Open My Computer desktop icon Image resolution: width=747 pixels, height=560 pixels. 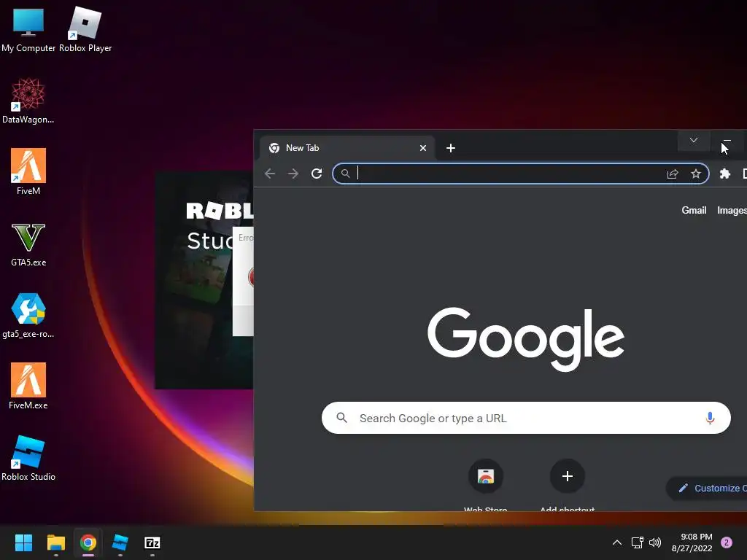[x=28, y=28]
